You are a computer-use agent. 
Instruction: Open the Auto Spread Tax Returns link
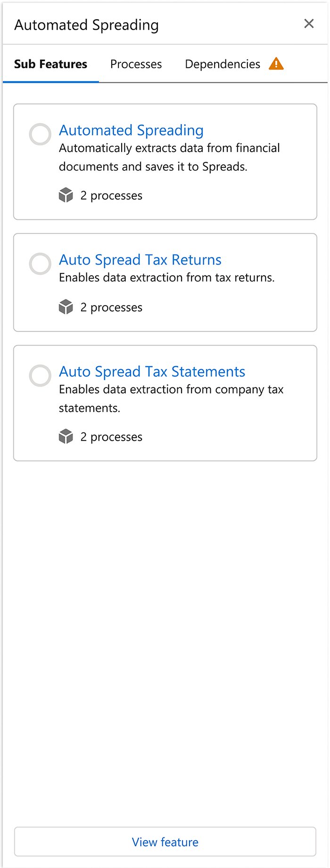140,259
